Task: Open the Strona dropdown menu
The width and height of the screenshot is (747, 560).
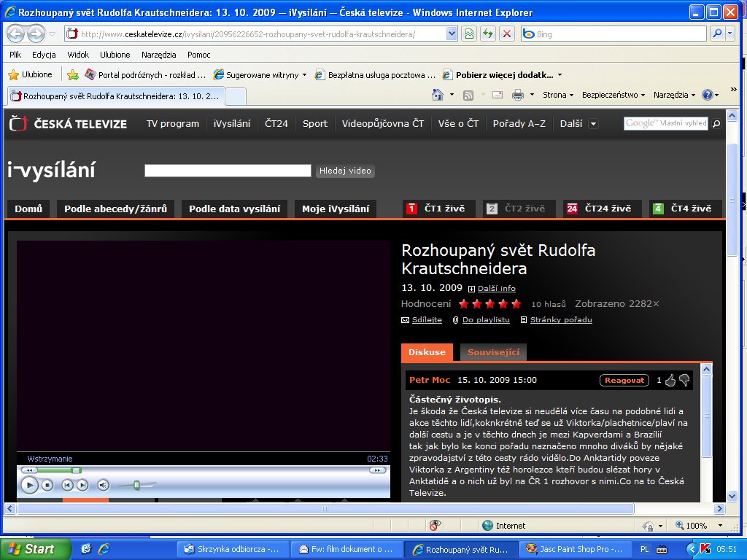Action: click(558, 95)
